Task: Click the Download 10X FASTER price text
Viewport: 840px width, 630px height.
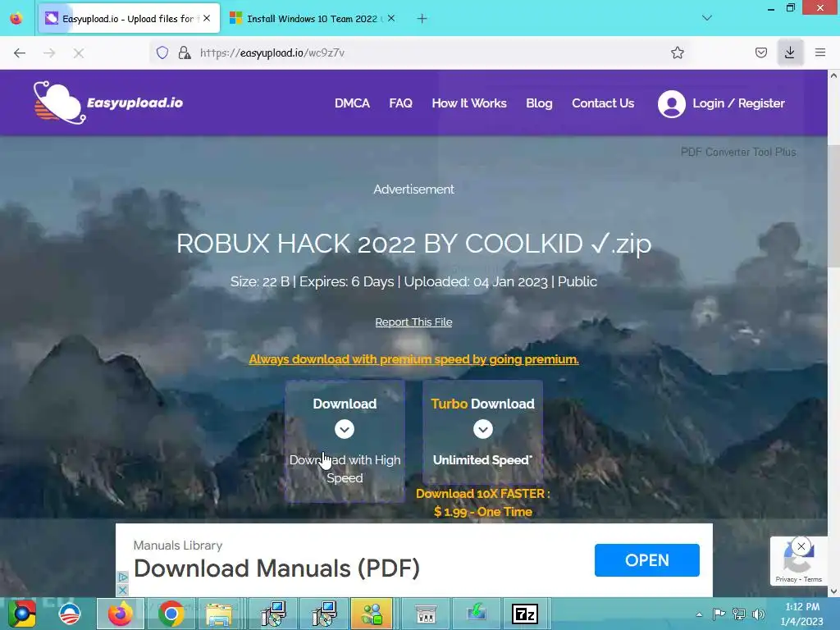Action: pos(482,503)
